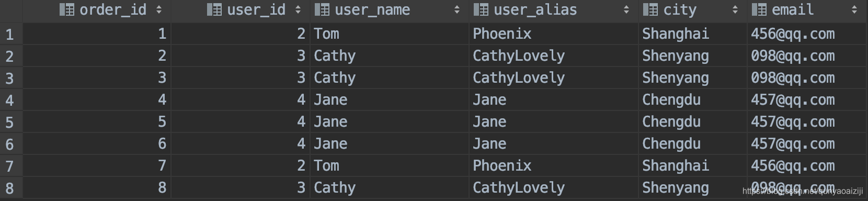Click user_name cell Cathy in row 2
The height and width of the screenshot is (201, 868).
(x=390, y=56)
